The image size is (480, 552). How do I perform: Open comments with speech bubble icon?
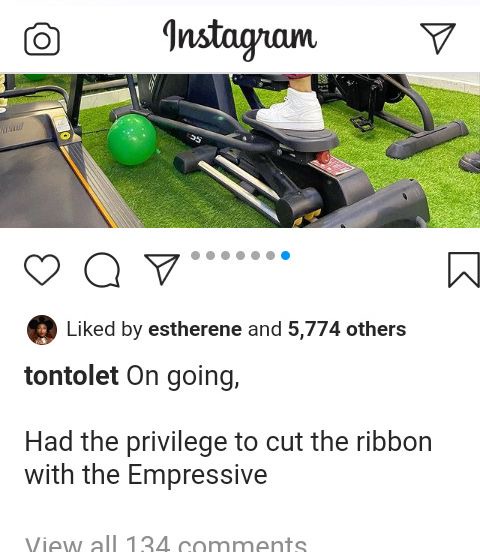102,270
